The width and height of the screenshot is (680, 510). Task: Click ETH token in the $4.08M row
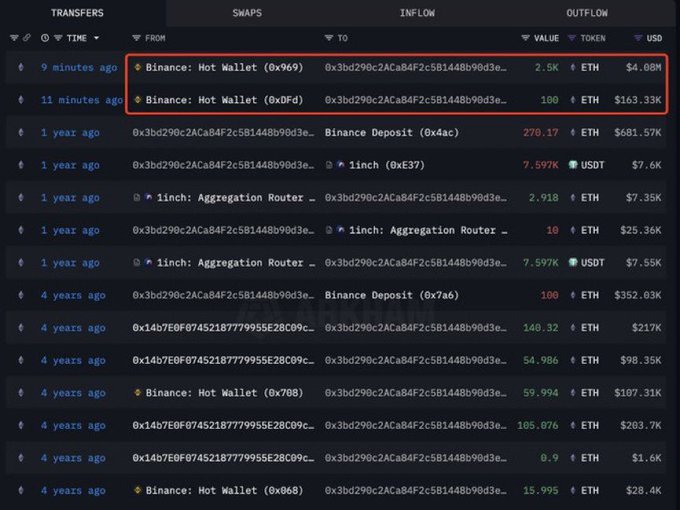click(590, 67)
